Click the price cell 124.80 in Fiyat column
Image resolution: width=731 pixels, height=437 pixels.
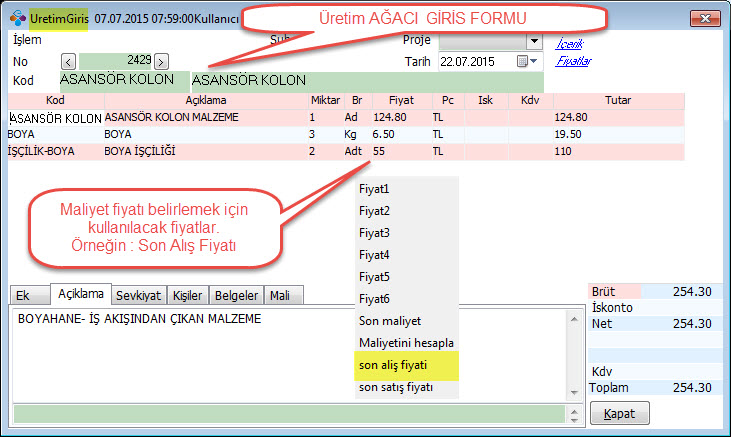point(401,117)
